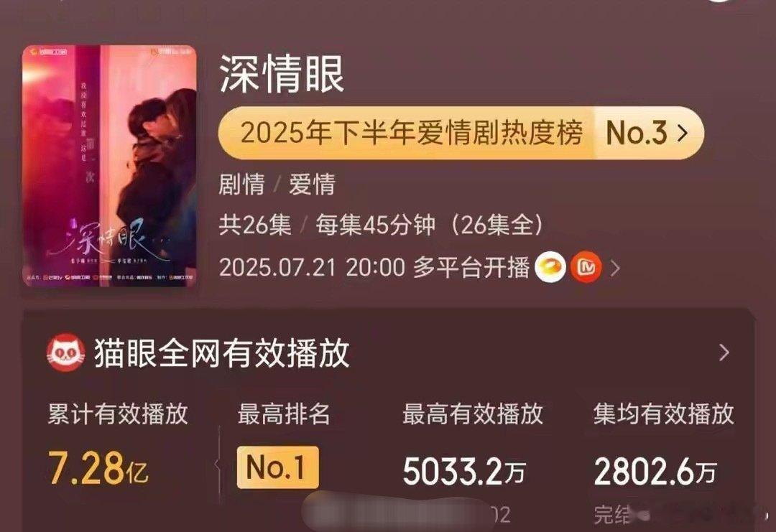
Task: Click the 深情眼 drama title
Action: 282,74
